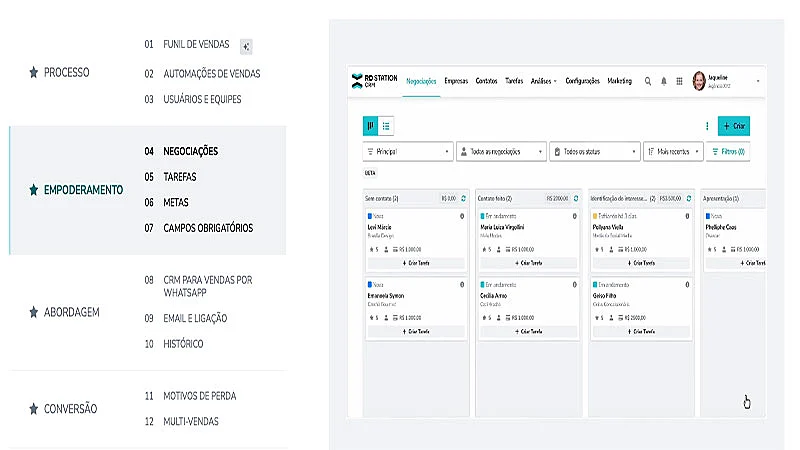This screenshot has height=450, width=800.
Task: Open the apps grid icon
Action: [679, 81]
